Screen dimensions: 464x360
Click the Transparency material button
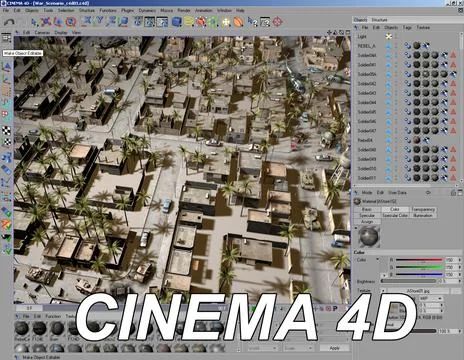tap(423, 209)
